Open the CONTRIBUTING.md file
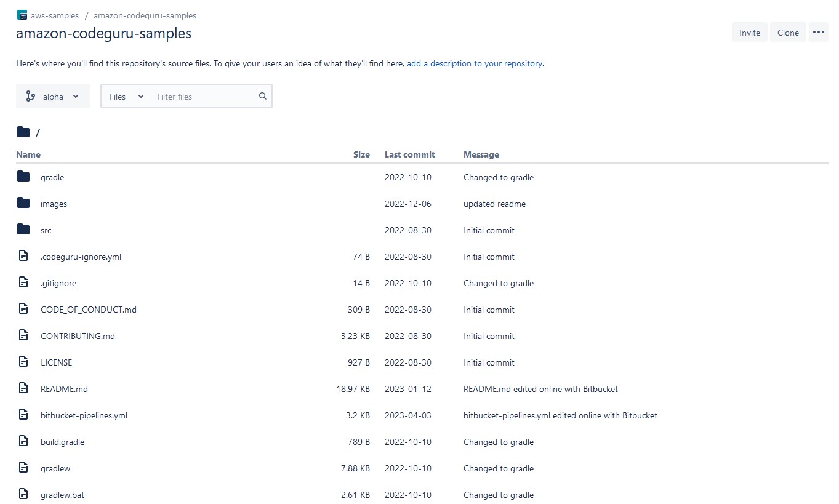 [78, 336]
